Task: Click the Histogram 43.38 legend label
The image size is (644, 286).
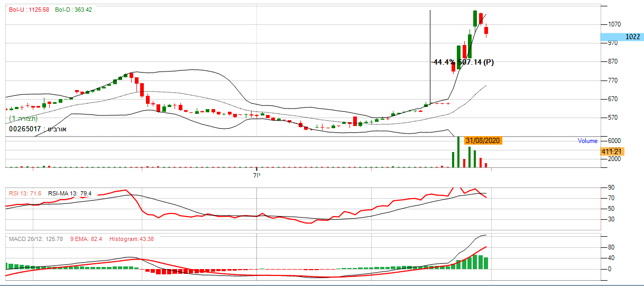Action: 131,239
